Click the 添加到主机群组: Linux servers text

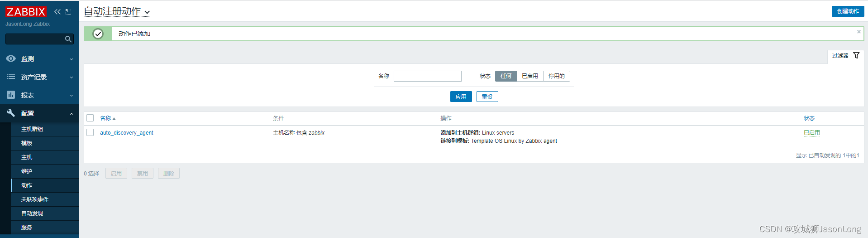(x=477, y=133)
